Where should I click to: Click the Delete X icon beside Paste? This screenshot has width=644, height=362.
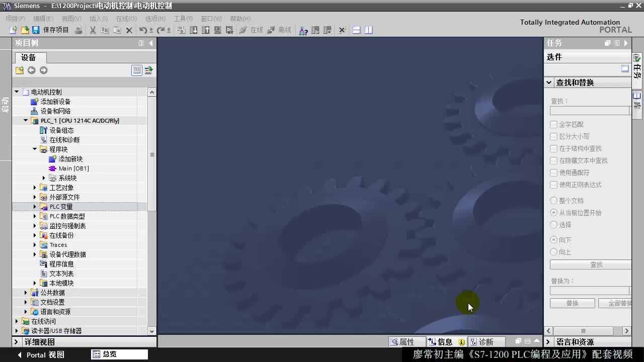pos(129,30)
